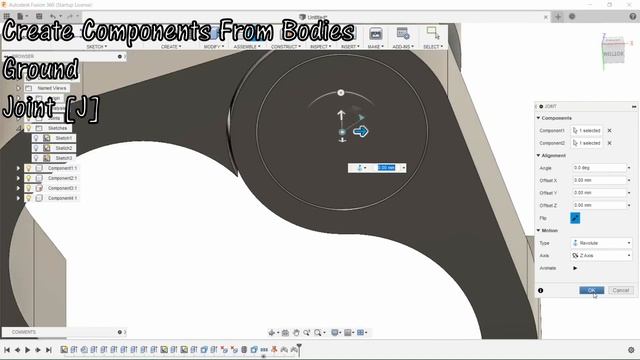Toggle visibility bulb for Sketches folder

(x=29, y=128)
